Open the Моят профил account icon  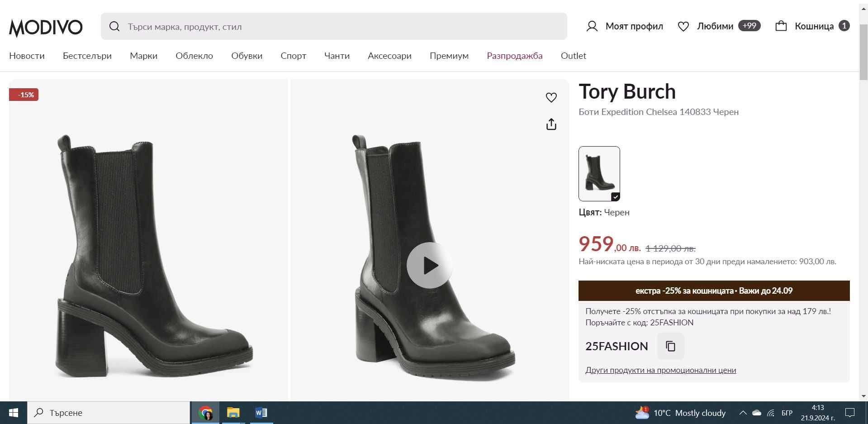click(x=592, y=26)
